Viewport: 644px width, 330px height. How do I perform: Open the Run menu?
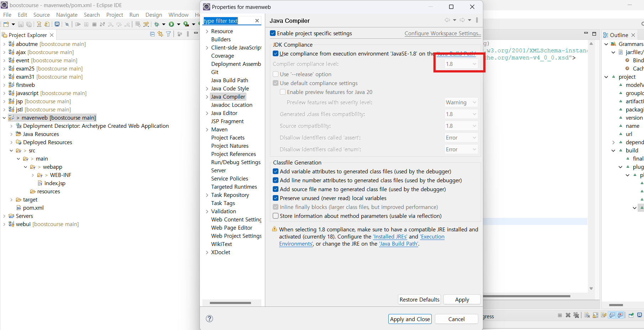[x=134, y=15]
